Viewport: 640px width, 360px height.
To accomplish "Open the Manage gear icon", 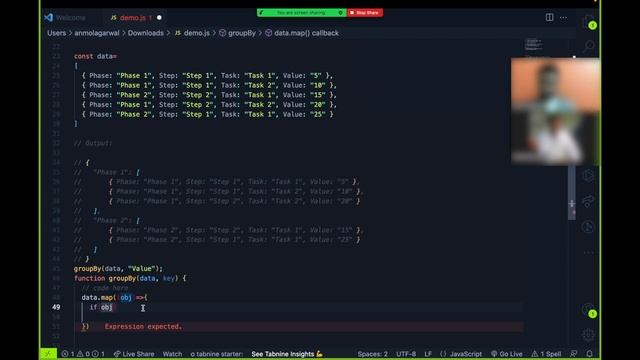I will 588,335.
